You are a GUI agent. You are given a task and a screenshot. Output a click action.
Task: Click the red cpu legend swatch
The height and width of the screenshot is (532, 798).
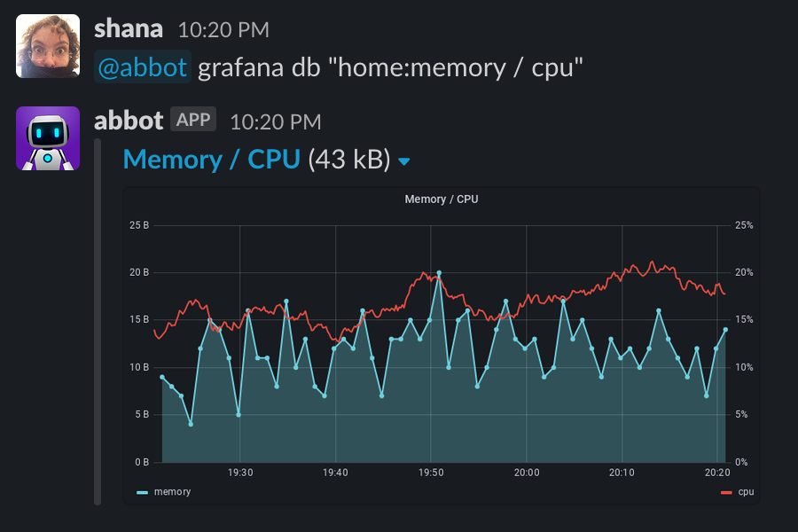coord(727,491)
